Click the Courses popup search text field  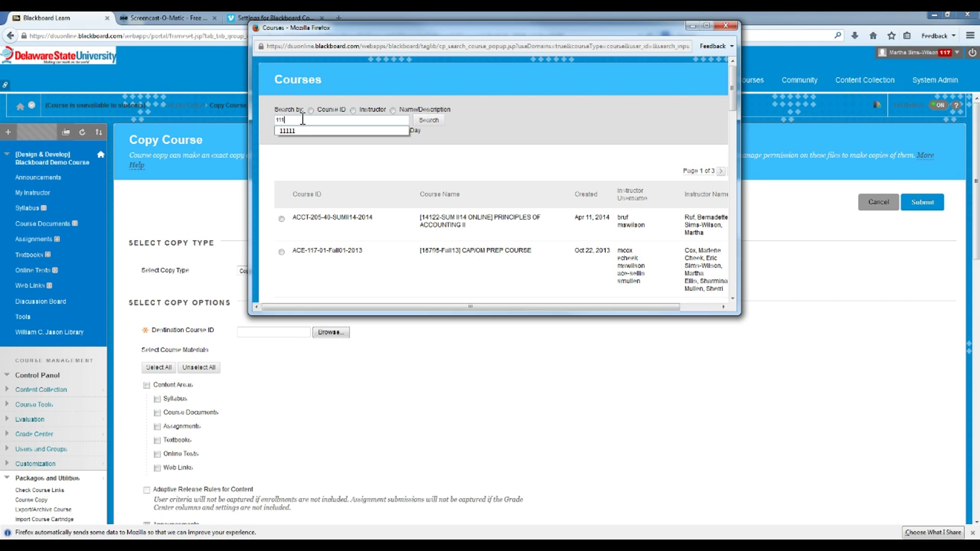[341, 120]
